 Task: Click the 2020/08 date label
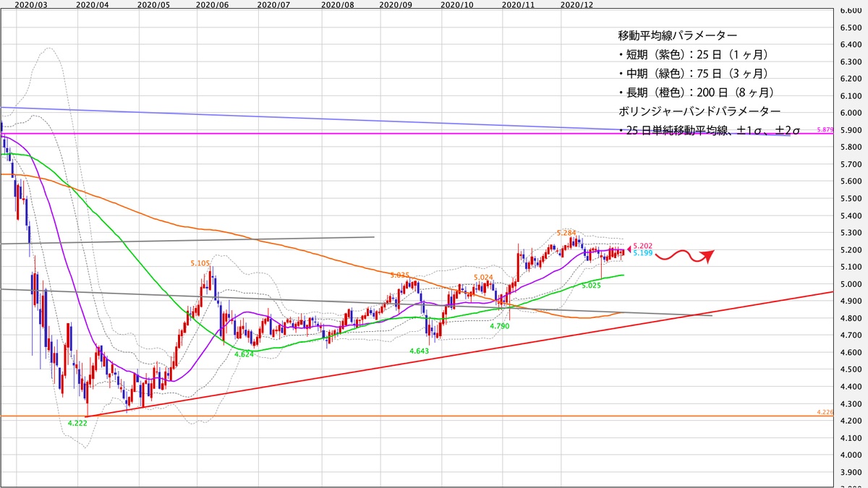337,4
